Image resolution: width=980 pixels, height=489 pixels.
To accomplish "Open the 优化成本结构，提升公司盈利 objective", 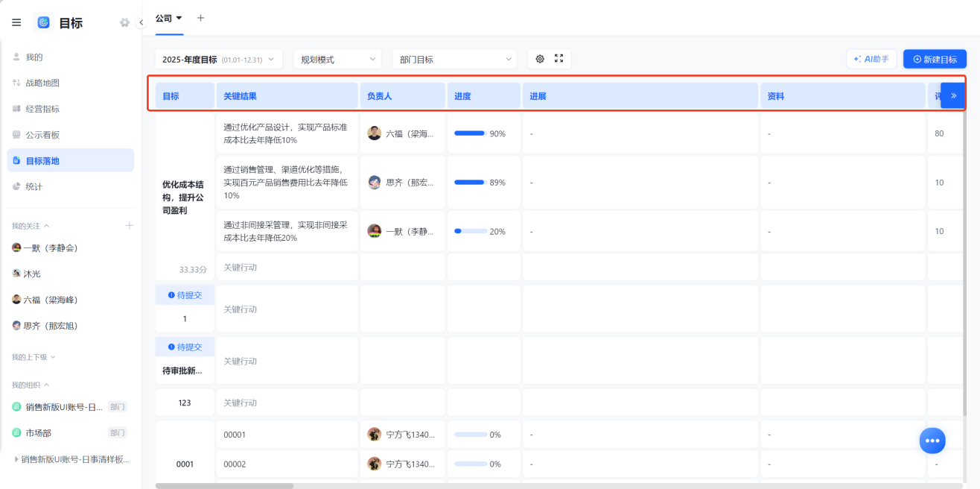I will coord(184,197).
